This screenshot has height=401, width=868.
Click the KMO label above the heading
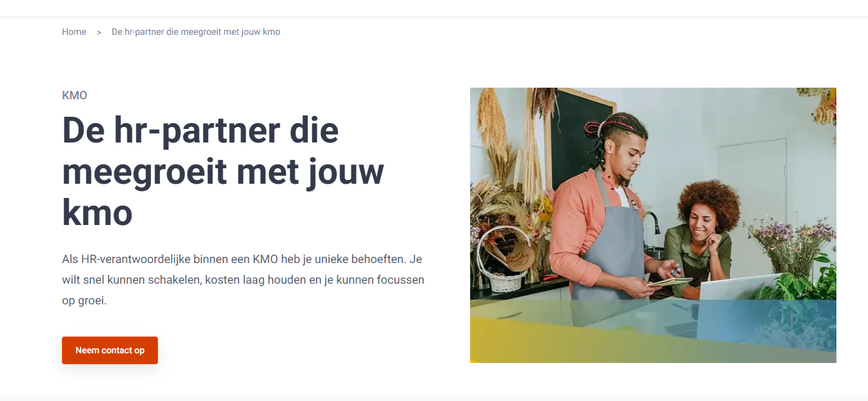point(75,95)
